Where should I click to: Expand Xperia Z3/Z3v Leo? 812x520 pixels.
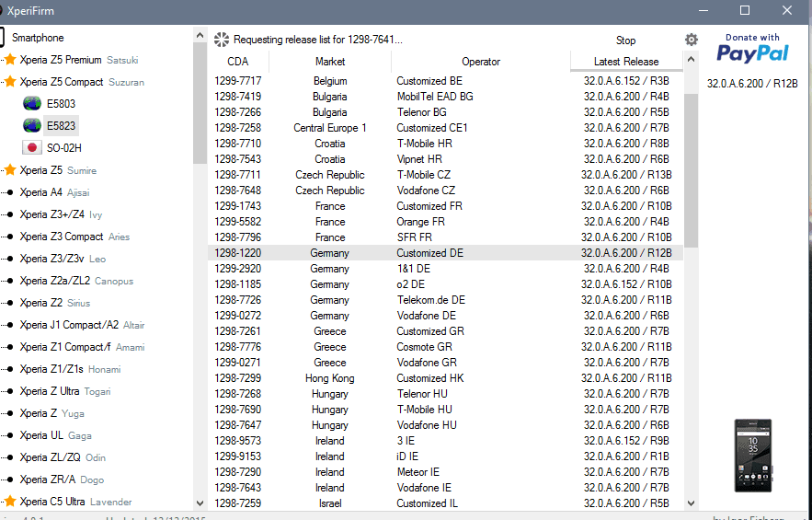63,259
